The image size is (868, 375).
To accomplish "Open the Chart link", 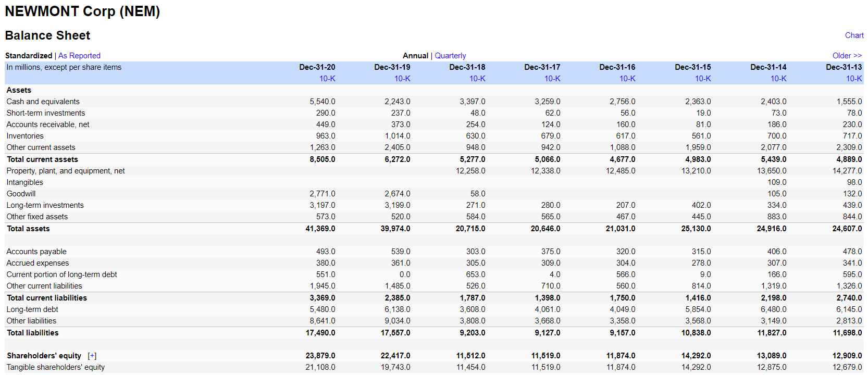I will coord(854,35).
